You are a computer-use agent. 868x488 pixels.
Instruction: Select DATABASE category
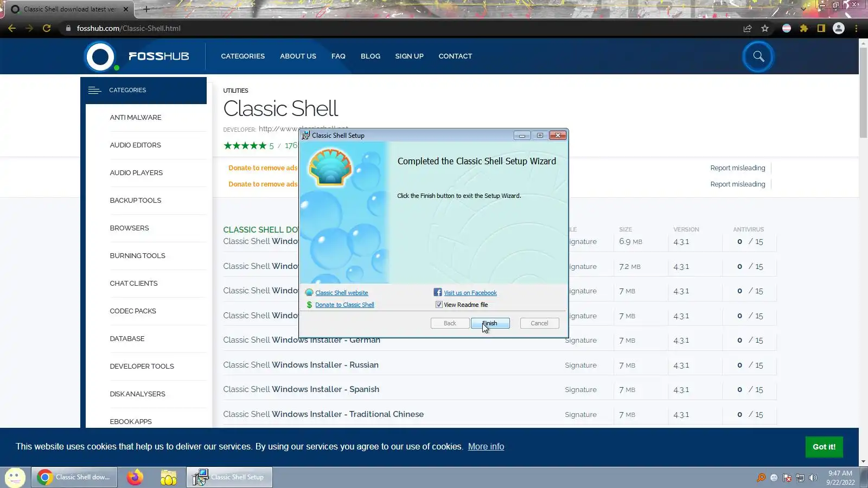[x=127, y=339]
